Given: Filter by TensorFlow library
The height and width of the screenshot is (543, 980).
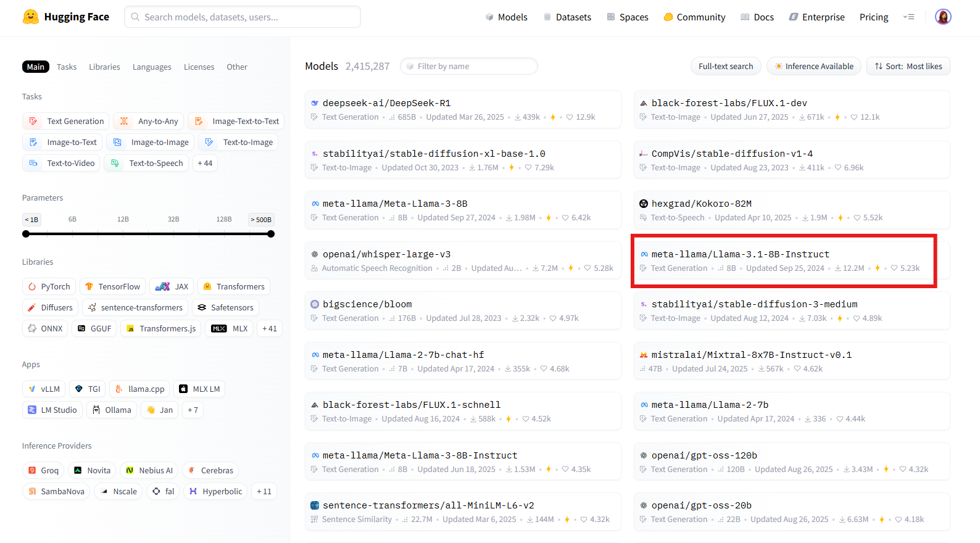Looking at the screenshot, I should (x=112, y=286).
